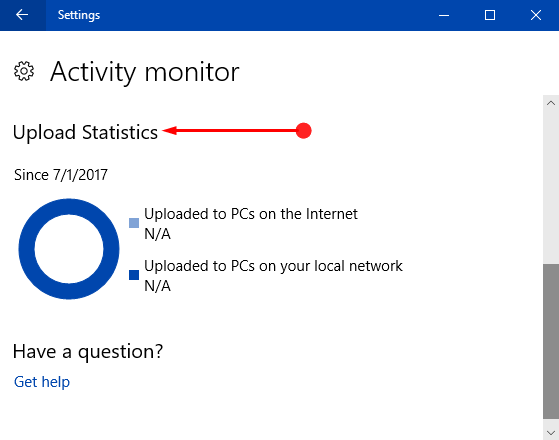The image size is (559, 440).
Task: Click the Upload Statistics heading
Action: [x=85, y=132]
